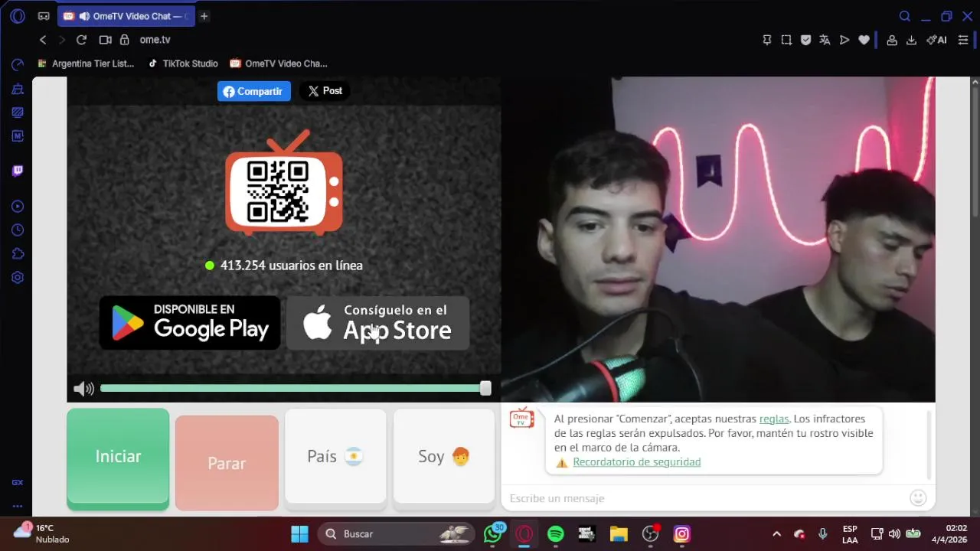Image resolution: width=980 pixels, height=551 pixels.
Task: Open Extensions cube icon in sidebar
Action: (x=18, y=254)
